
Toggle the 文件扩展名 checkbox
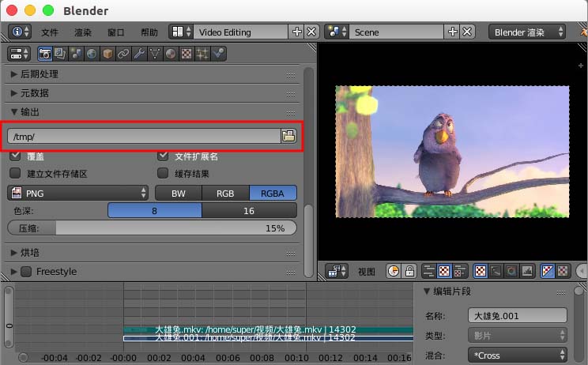(x=163, y=155)
